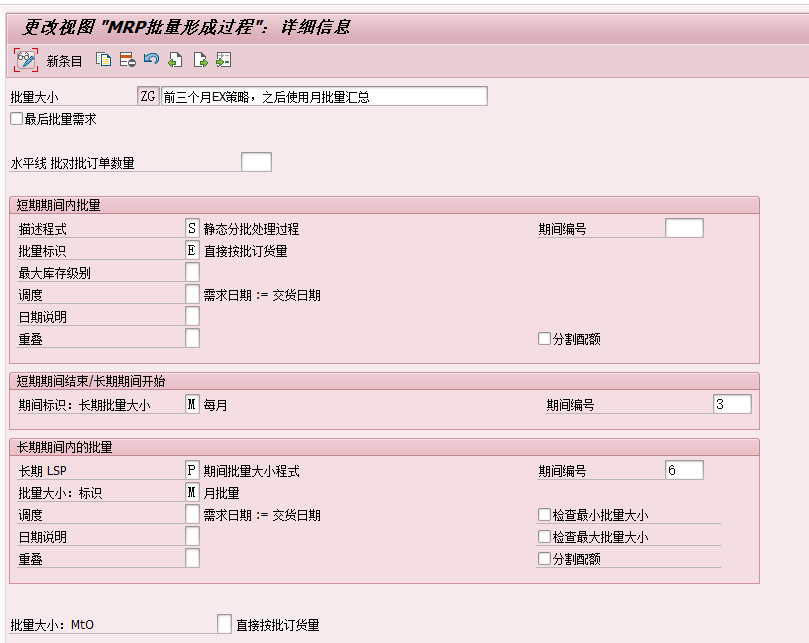Focus the 最大库存级别 input field
This screenshot has height=643, width=809.
pos(192,272)
